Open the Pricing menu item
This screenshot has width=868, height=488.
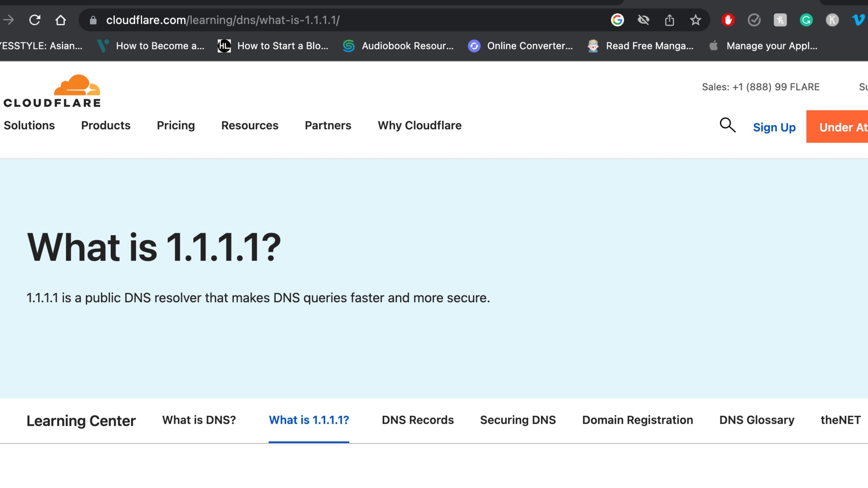coord(176,125)
